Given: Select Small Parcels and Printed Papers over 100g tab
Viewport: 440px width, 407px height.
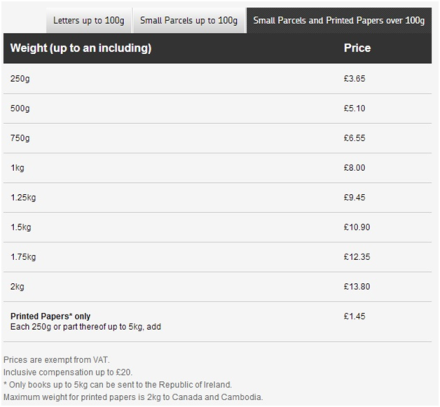Looking at the screenshot, I should pos(339,21).
